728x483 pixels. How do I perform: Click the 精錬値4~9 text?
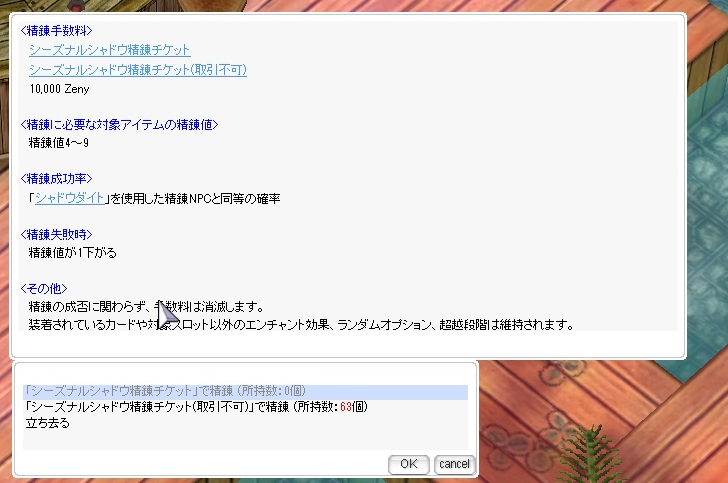coord(58,143)
